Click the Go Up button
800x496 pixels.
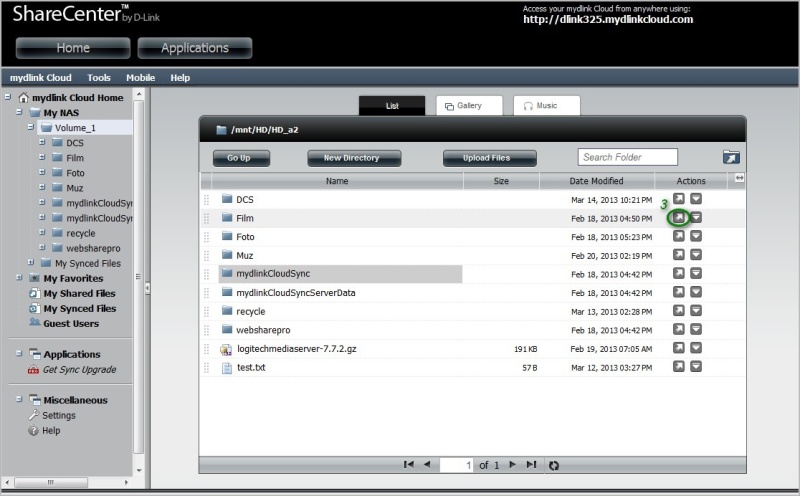[241, 158]
